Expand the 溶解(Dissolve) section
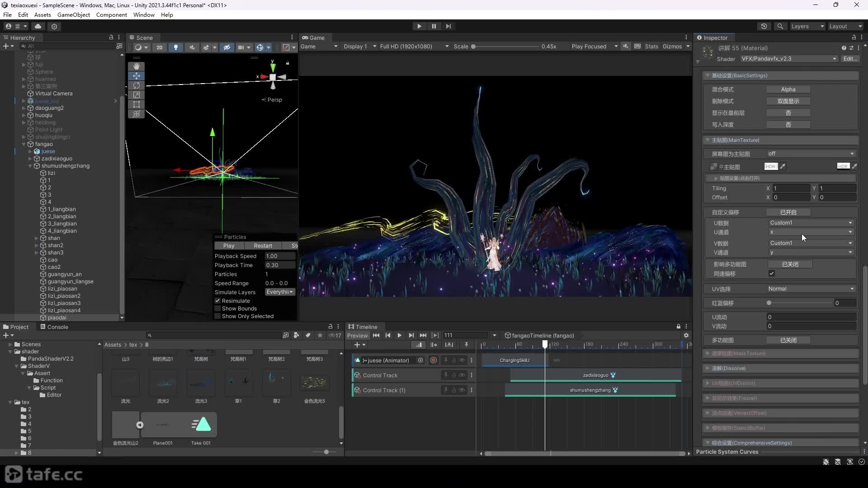This screenshot has height=488, width=868. [780, 368]
